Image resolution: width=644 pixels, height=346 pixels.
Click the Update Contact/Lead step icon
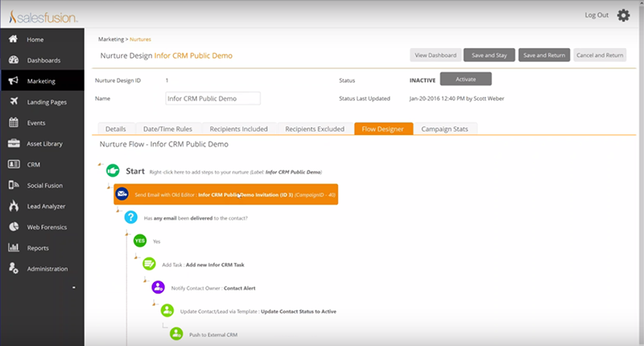pos(167,310)
